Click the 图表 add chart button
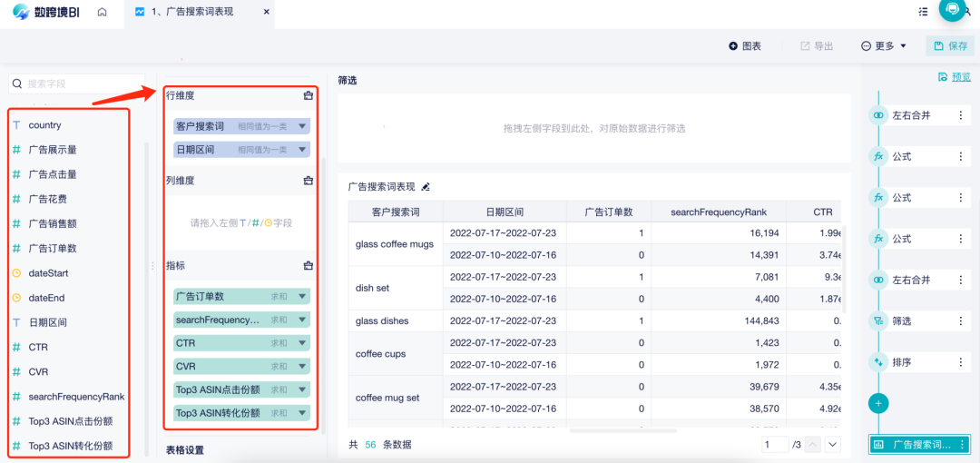Viewport: 980px width, 463px height. point(745,45)
